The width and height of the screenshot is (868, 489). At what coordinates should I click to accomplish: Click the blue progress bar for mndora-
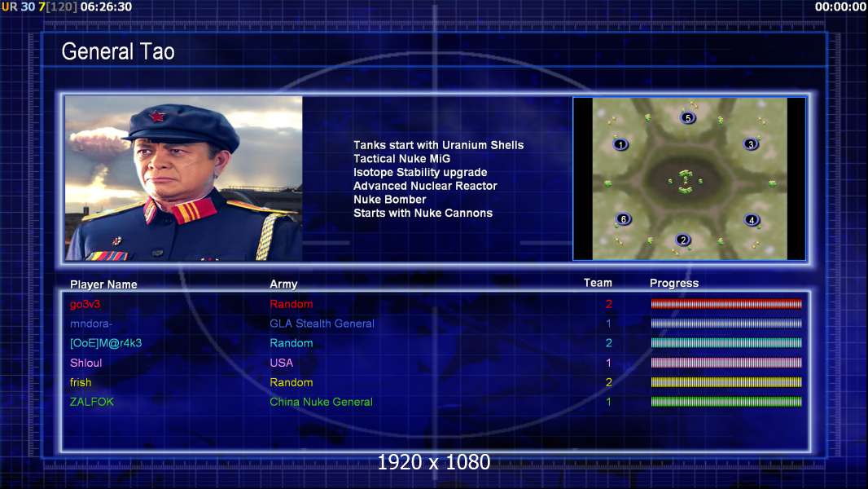[x=726, y=324]
